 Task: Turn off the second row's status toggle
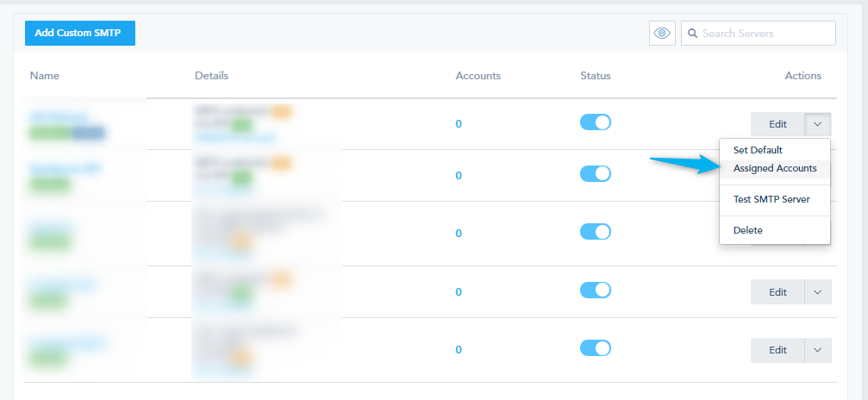(595, 173)
